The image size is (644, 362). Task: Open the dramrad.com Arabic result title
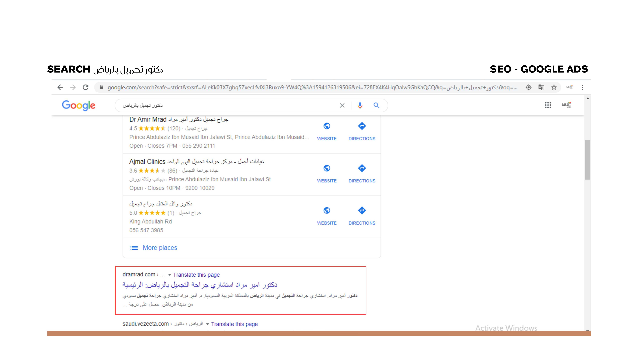[200, 285]
